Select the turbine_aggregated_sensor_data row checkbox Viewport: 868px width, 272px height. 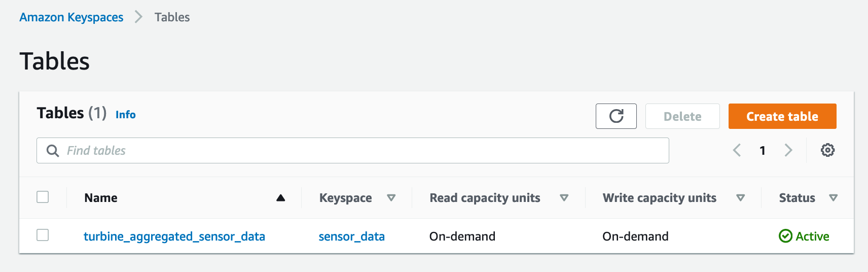pos(43,235)
